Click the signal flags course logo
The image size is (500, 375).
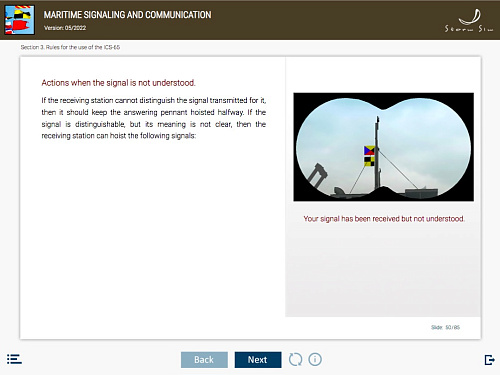click(20, 20)
